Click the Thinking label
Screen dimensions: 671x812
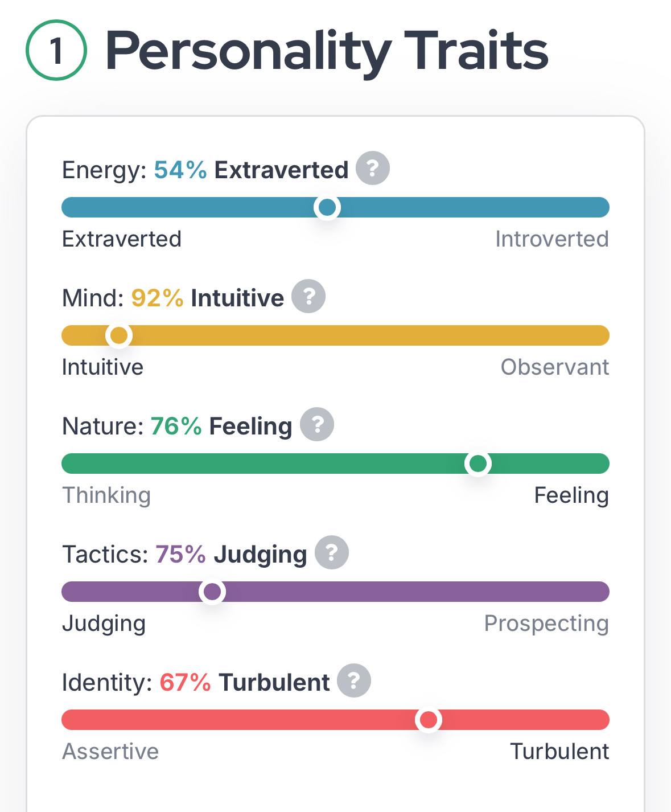106,495
